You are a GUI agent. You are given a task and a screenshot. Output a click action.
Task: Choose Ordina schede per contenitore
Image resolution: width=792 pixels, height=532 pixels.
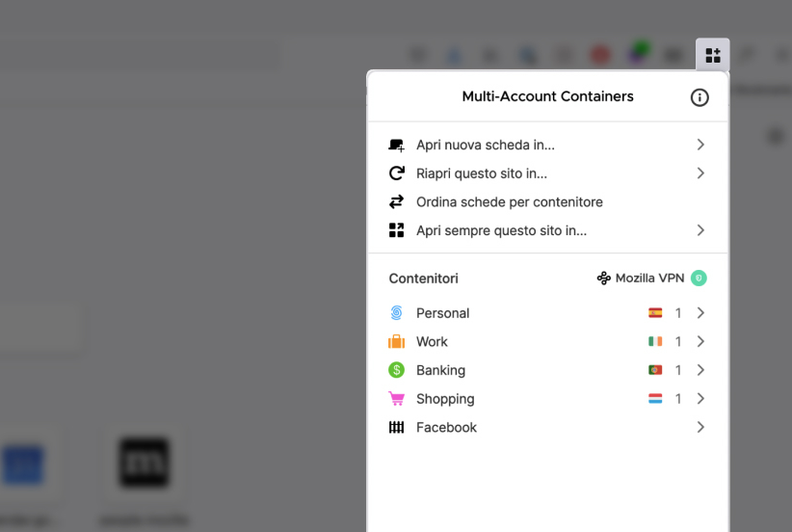(547, 201)
